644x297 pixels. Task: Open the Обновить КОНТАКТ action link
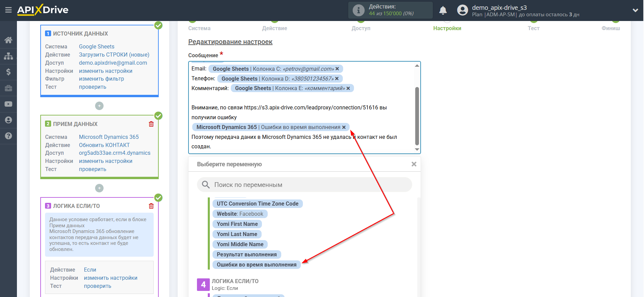click(104, 145)
